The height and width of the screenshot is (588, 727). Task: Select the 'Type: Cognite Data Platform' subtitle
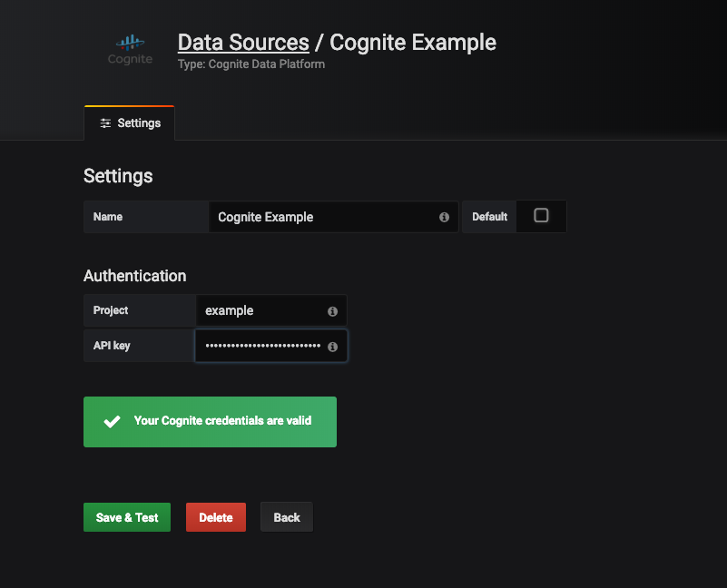coord(251,64)
